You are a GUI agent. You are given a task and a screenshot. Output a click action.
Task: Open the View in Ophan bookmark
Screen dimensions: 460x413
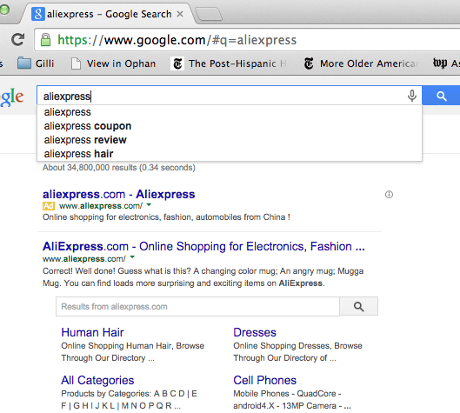tap(113, 63)
